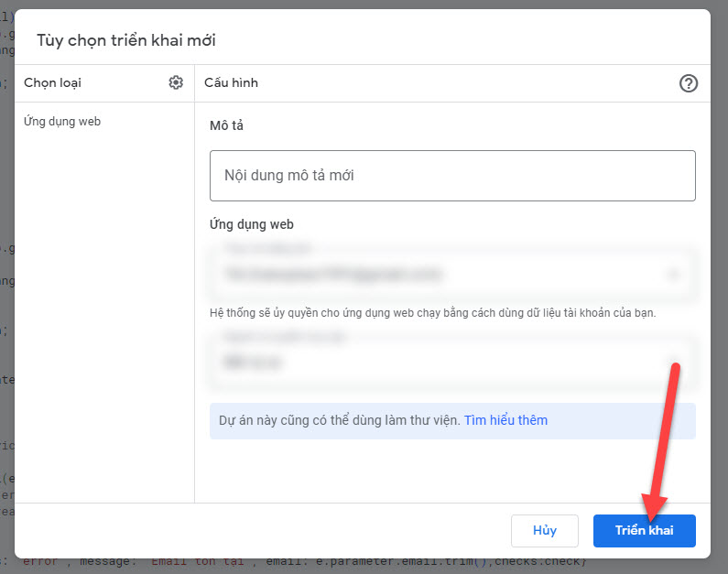Click the bold Ứng dụng web section heading
Viewport: 728px width, 574px height.
pos(252,224)
